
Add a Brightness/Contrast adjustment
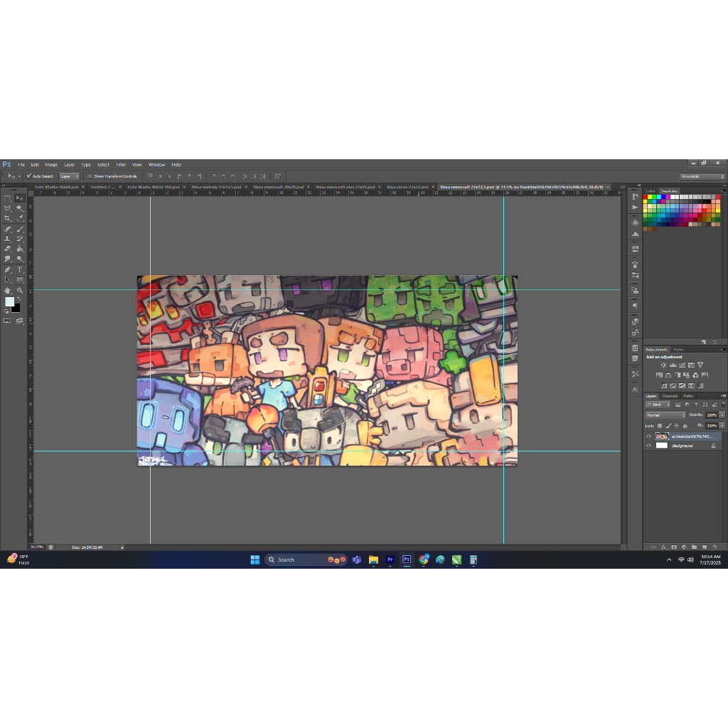point(663,365)
